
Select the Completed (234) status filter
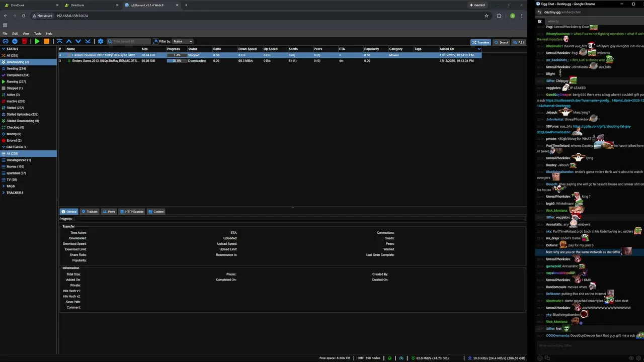point(28,75)
